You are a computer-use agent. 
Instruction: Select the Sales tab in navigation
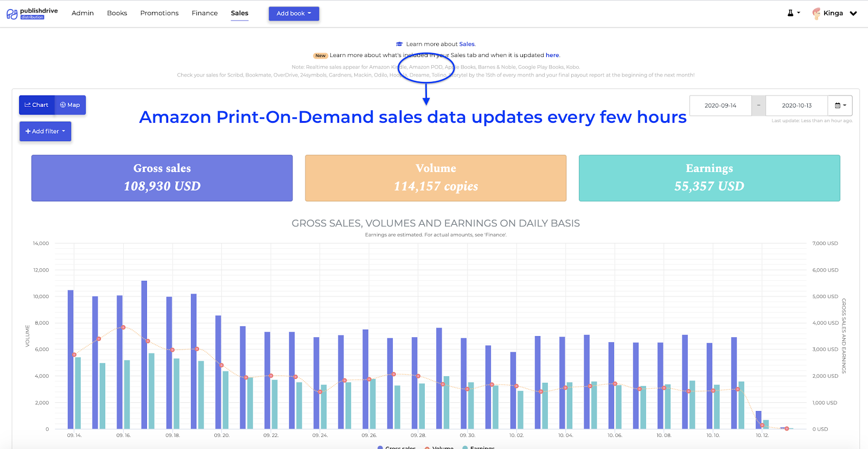pos(240,13)
